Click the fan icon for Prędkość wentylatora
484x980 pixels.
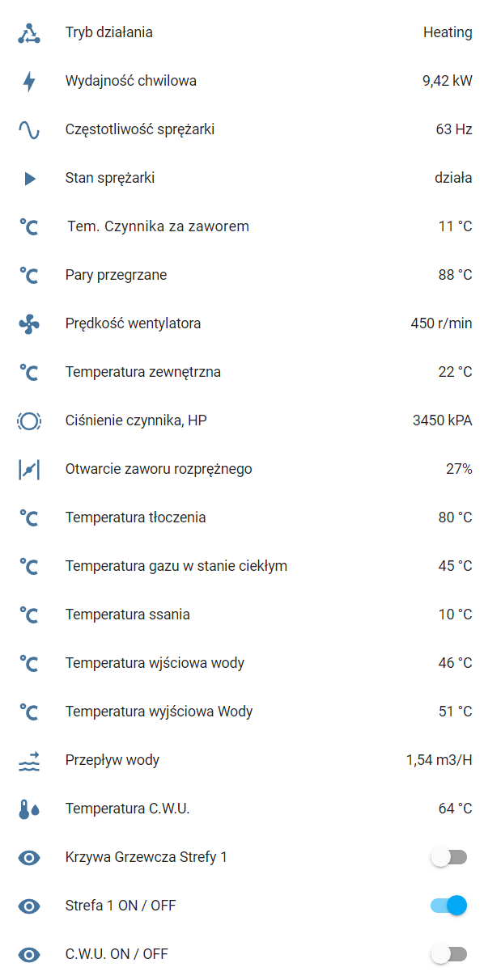point(29,324)
